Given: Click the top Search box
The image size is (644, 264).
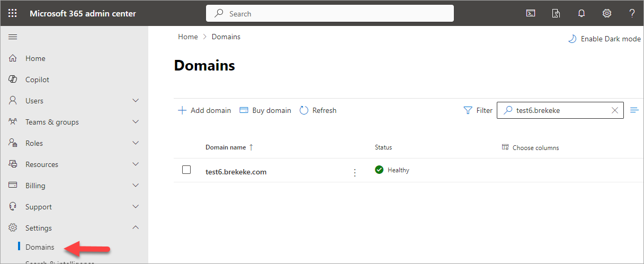Looking at the screenshot, I should (x=330, y=14).
